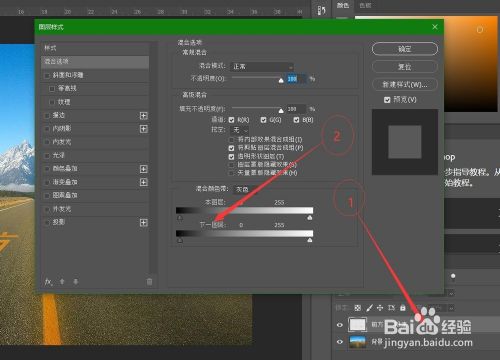The image size is (500, 360).
Task: Click the rectangle layer white thumbnail
Action: pyautogui.click(x=358, y=324)
